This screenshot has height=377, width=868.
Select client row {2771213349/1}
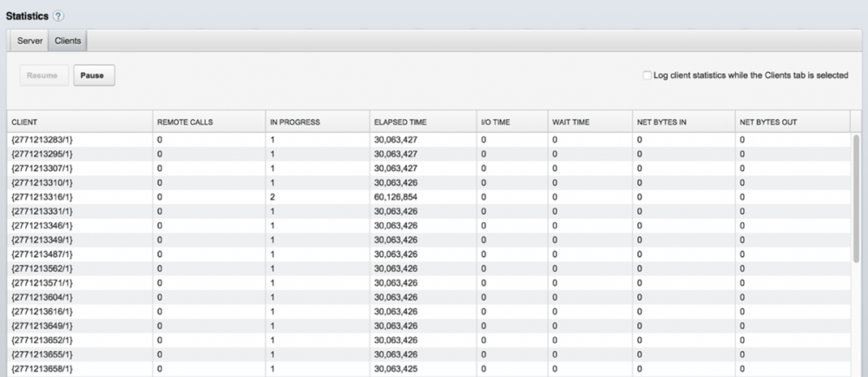[x=429, y=241]
